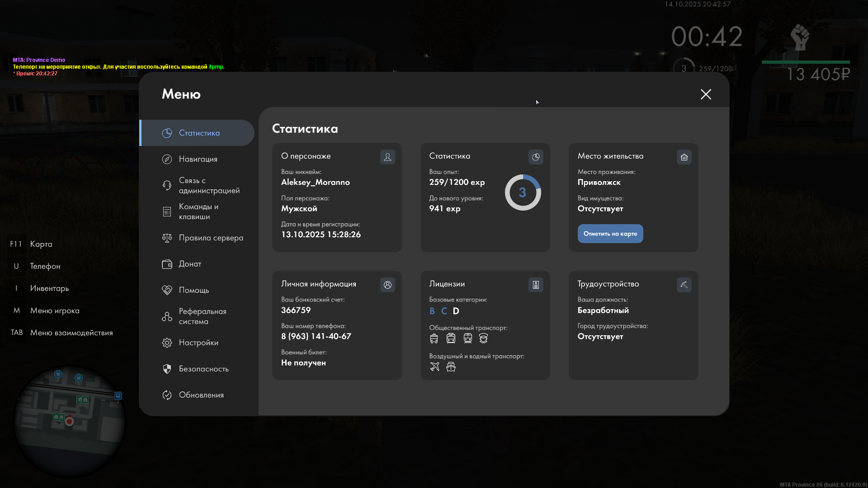Click the pie chart icon in Статистика card
The image size is (868, 488).
[536, 157]
